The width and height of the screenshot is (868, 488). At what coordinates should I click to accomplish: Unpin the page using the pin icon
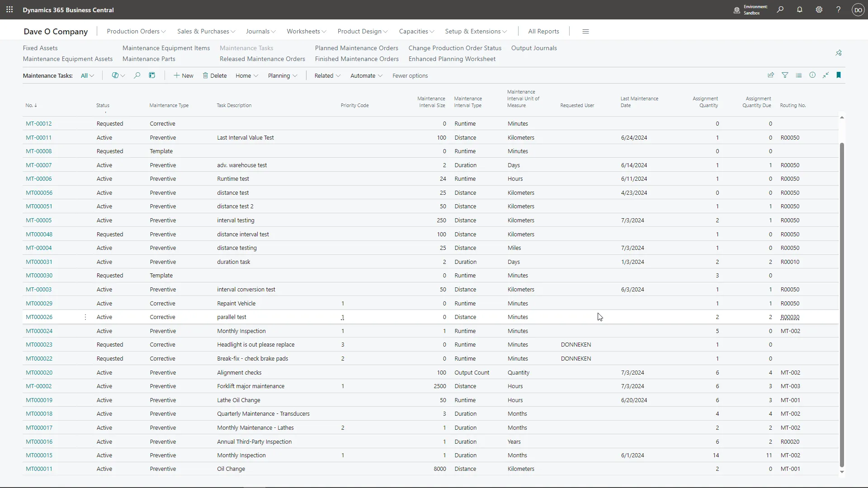839,52
